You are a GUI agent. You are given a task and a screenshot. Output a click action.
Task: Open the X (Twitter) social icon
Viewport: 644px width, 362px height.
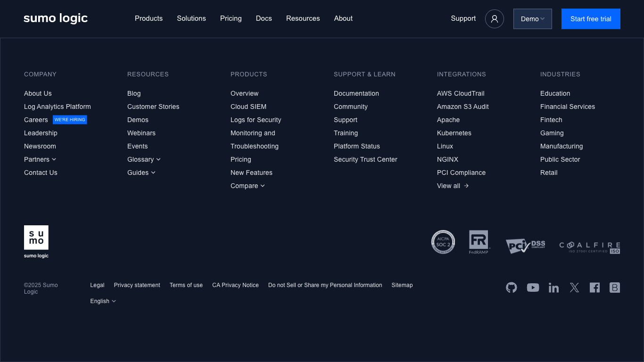[x=574, y=288]
